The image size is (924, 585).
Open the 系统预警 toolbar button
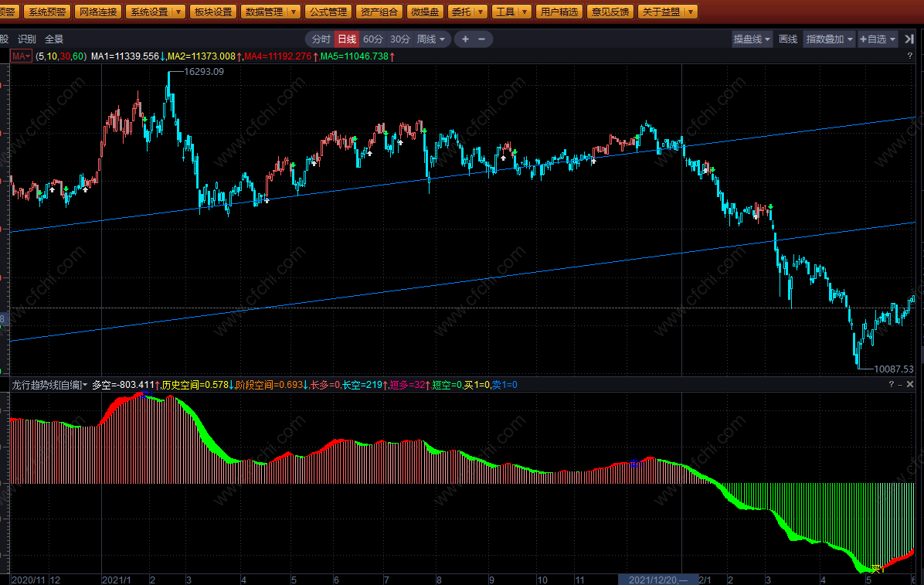(48, 12)
